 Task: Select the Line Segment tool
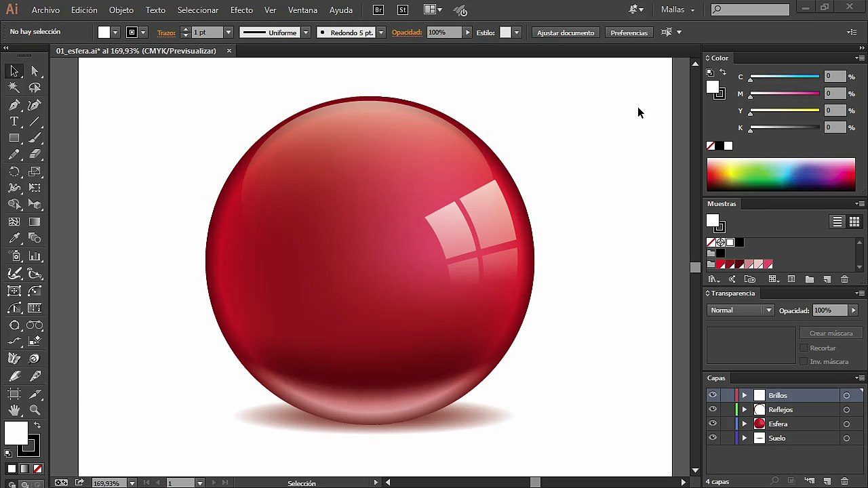(35, 121)
